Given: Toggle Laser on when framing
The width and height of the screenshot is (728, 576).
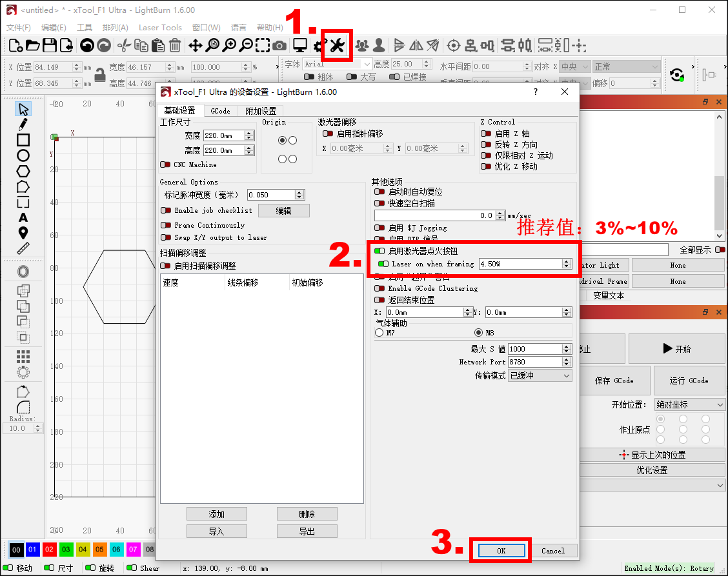Looking at the screenshot, I should tap(383, 264).
